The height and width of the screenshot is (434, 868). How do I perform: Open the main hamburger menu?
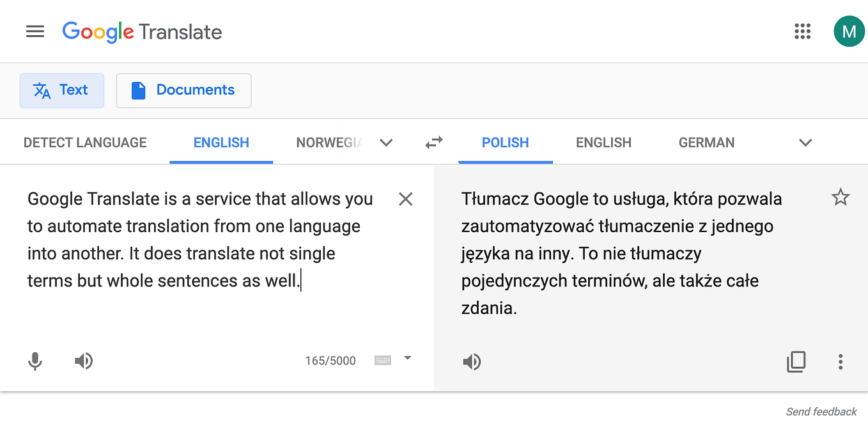click(35, 31)
